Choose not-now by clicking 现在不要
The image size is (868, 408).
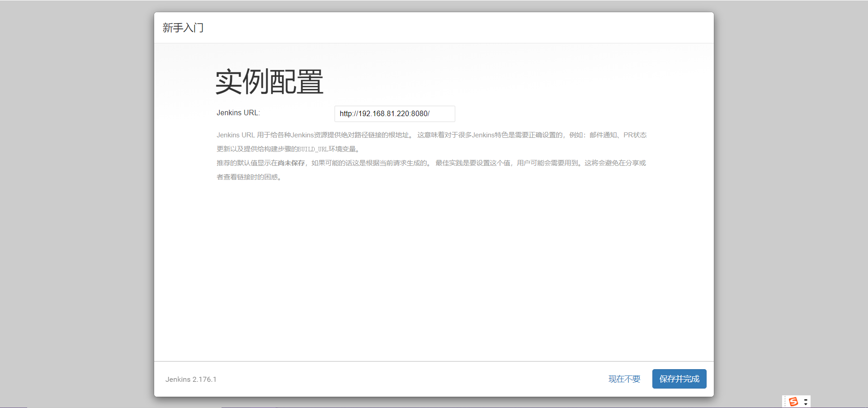[624, 379]
